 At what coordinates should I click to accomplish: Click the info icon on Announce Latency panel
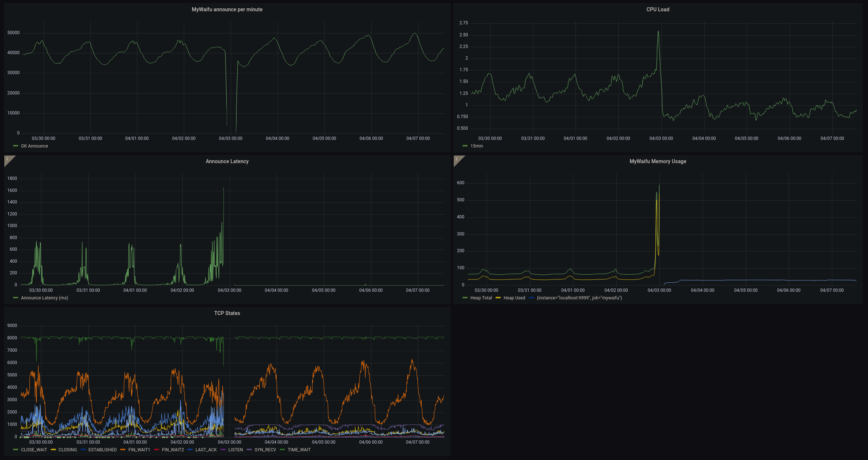coord(7,159)
